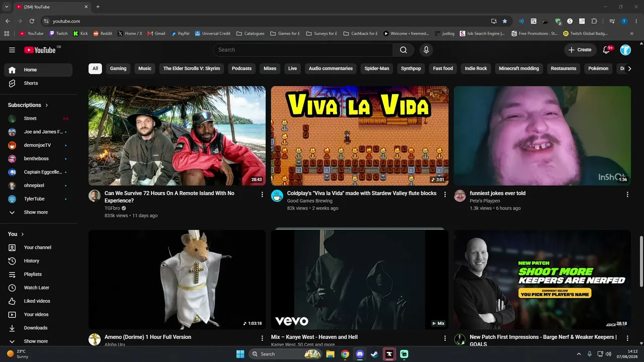The width and height of the screenshot is (644, 362).
Task: Open options menu for the 72 Hours island video
Action: click(262, 195)
